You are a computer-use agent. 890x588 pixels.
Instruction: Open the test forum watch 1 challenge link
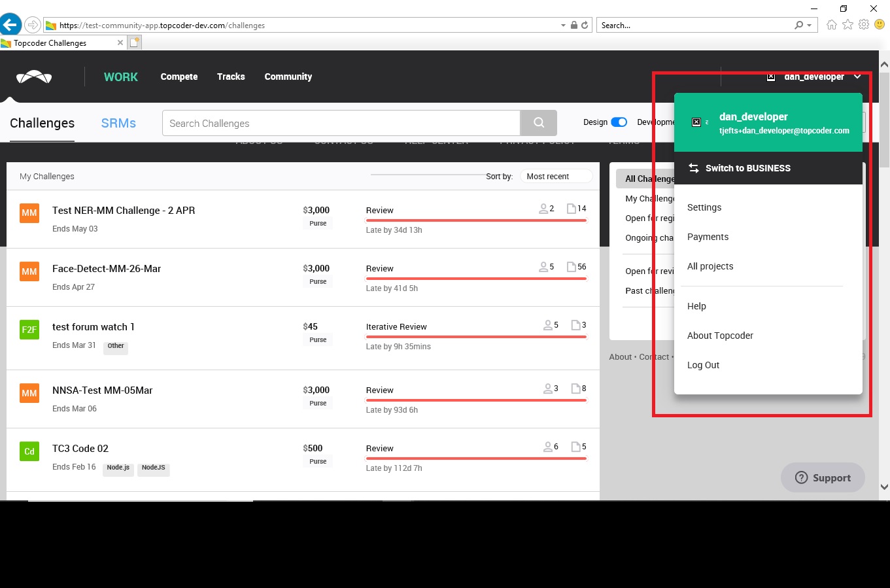[94, 327]
